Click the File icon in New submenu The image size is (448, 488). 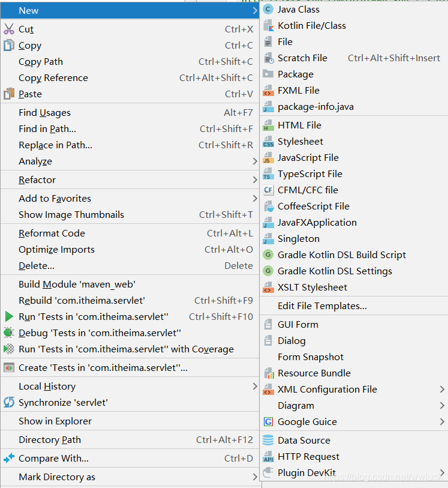tap(268, 41)
